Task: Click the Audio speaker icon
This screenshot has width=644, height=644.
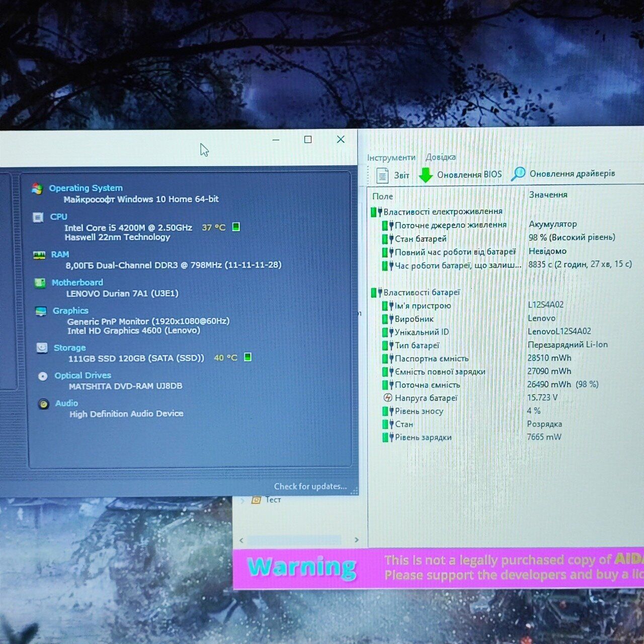Action: (44, 404)
